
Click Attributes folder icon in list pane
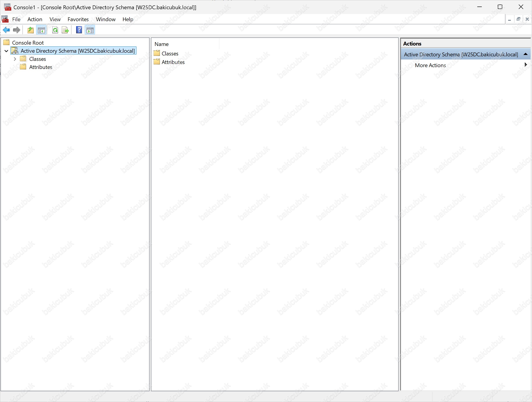point(157,62)
